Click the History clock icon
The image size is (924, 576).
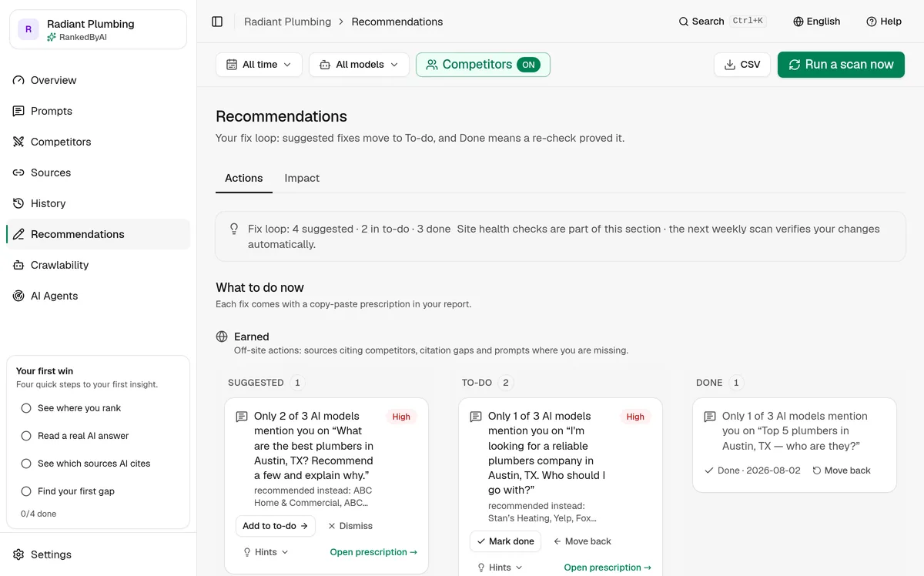[18, 203]
